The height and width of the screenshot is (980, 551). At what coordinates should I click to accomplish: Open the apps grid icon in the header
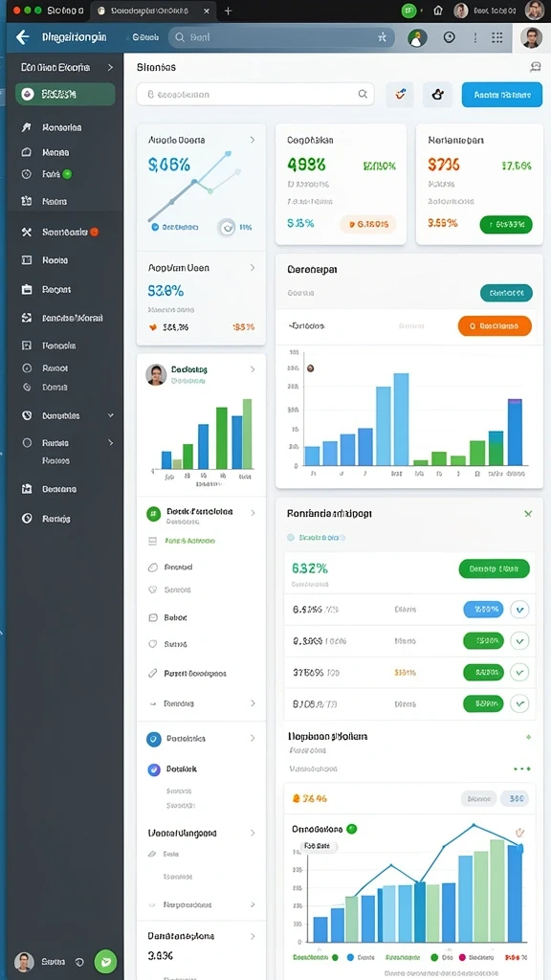(x=497, y=37)
